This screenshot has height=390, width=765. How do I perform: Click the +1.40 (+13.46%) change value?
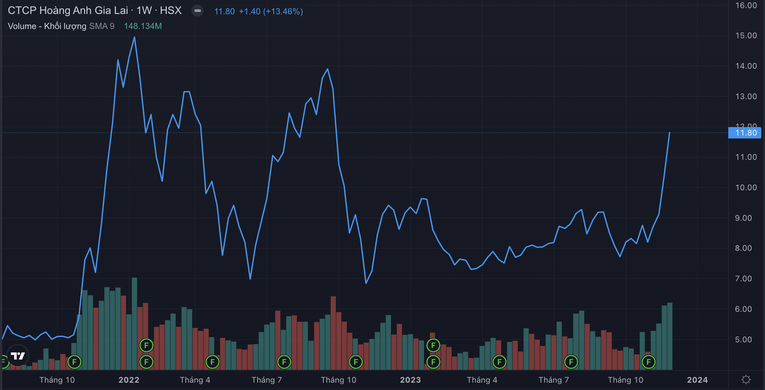point(271,11)
